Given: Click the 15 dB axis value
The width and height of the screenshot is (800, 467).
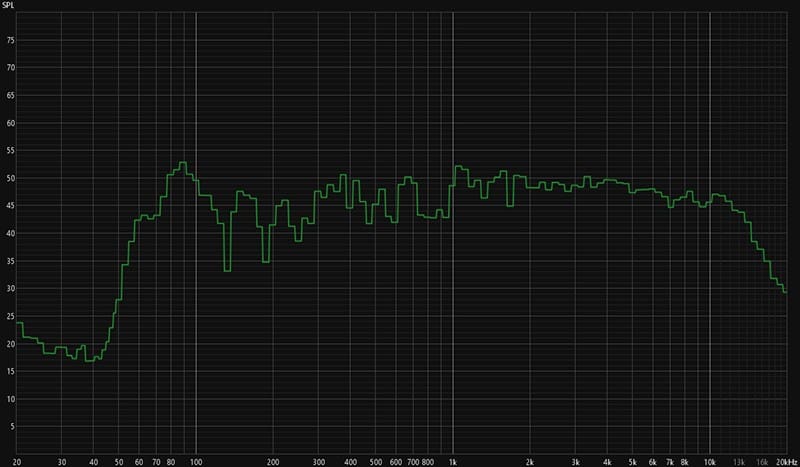Looking at the screenshot, I should click(x=11, y=372).
